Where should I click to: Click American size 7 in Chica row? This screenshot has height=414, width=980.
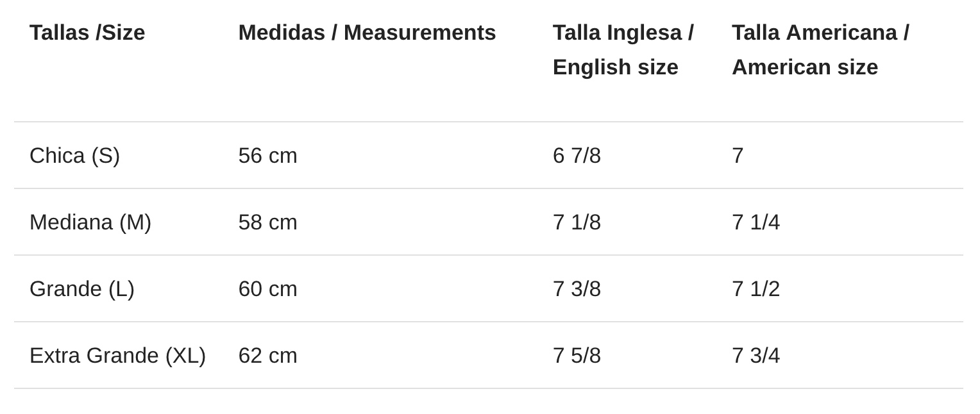click(738, 156)
